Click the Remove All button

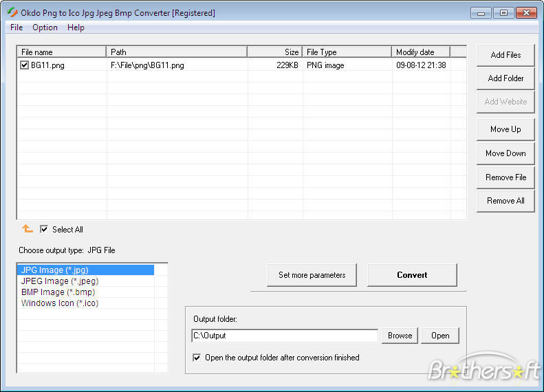(x=505, y=201)
